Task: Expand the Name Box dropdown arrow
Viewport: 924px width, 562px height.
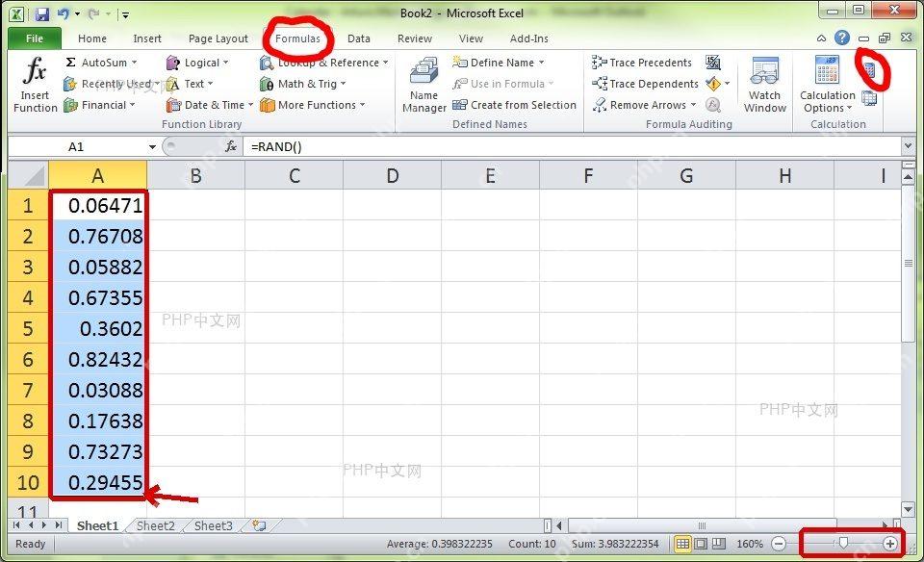Action: click(152, 146)
